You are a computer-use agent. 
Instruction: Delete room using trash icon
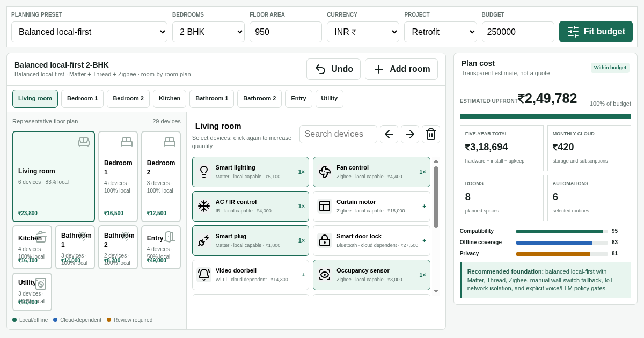tap(431, 134)
